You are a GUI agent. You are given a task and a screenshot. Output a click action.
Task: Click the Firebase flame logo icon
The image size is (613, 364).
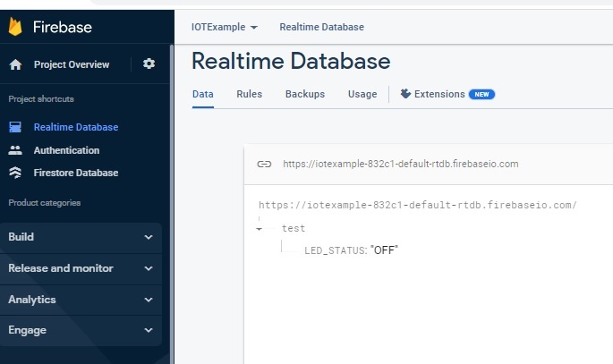(x=15, y=27)
